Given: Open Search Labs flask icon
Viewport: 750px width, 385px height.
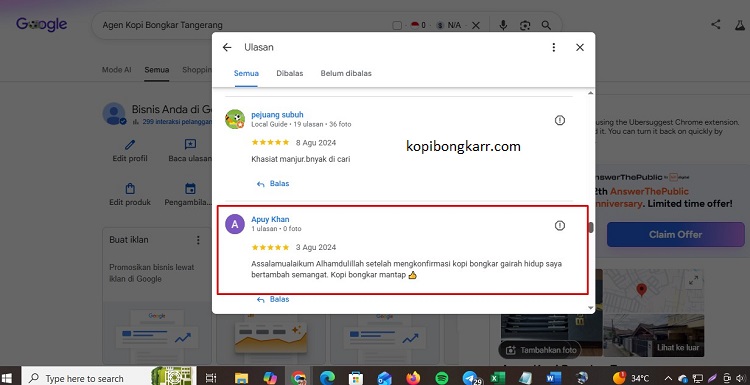Looking at the screenshot, I should point(740,25).
